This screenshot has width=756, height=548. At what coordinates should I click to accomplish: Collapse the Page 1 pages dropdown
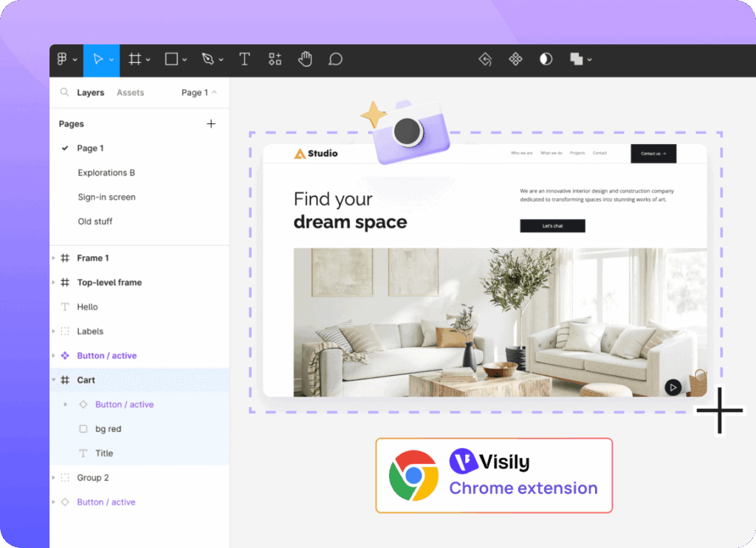[x=214, y=92]
